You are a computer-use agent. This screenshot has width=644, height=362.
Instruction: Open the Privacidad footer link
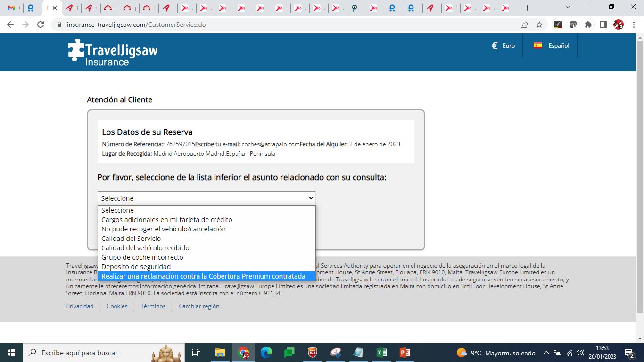tap(80, 306)
